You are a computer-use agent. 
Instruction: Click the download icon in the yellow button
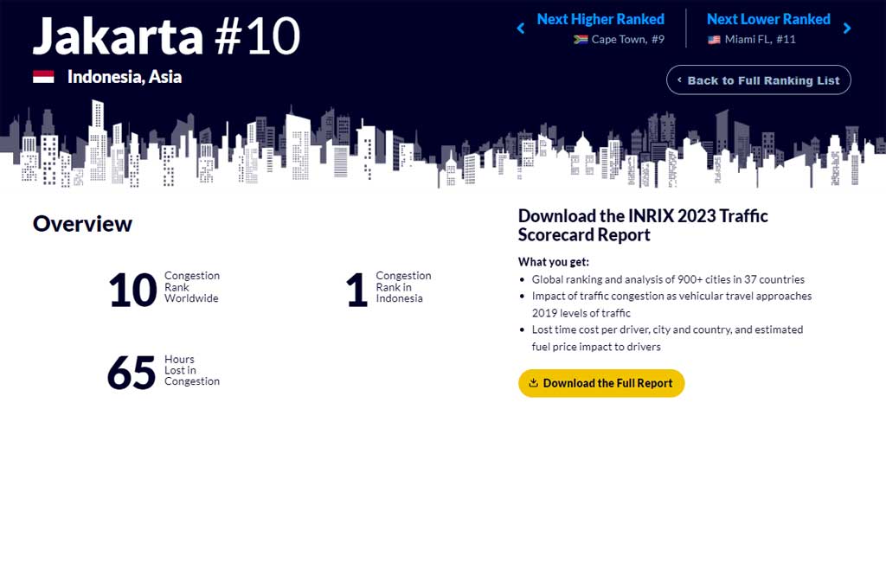click(533, 383)
